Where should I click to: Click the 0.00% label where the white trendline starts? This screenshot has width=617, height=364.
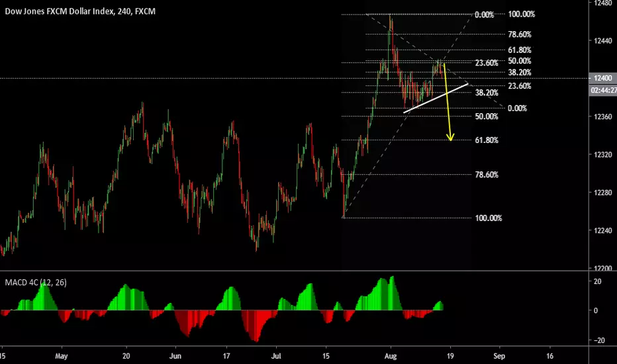point(517,109)
